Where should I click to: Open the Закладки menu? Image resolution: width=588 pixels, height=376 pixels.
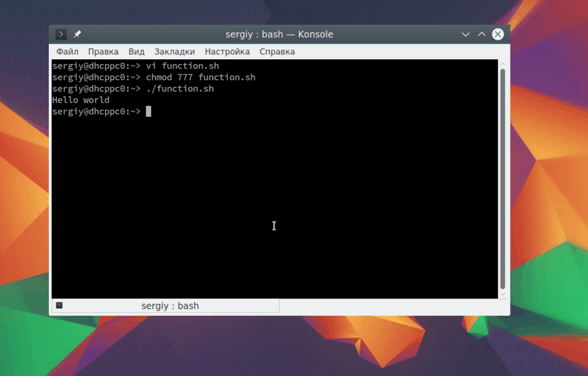[175, 52]
